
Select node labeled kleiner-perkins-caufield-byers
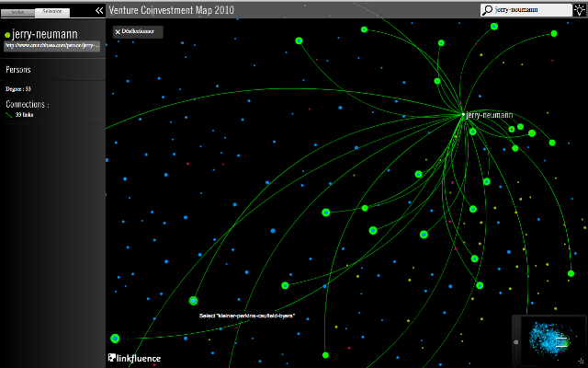pos(193,301)
